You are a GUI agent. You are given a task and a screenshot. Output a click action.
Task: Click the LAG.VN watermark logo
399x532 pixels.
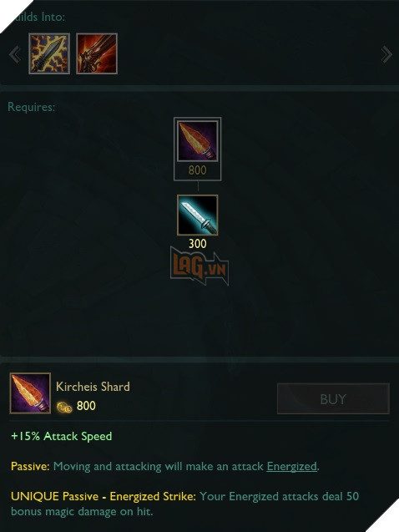199,266
